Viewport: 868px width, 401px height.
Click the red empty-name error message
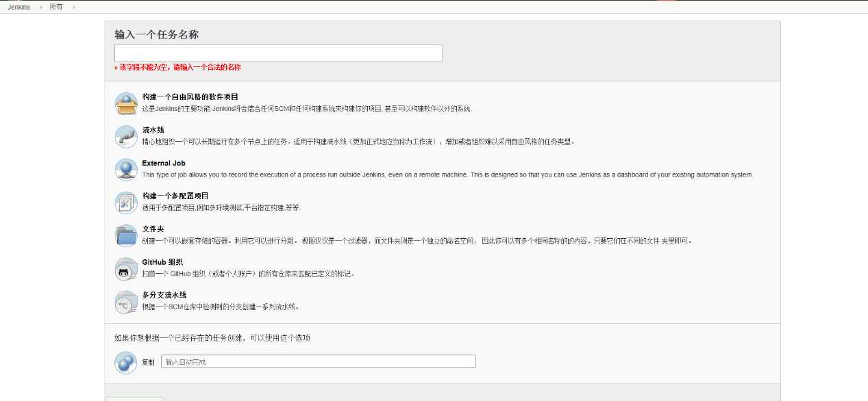(x=177, y=67)
